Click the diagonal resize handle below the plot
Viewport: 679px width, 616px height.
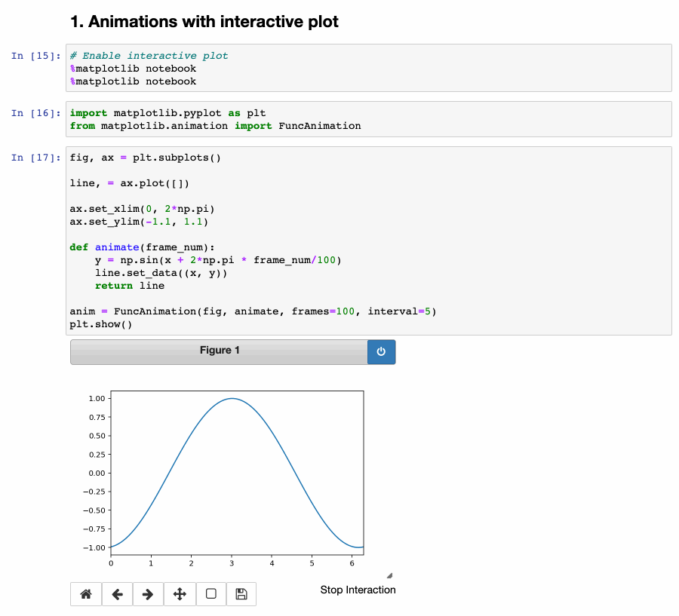[x=390, y=575]
